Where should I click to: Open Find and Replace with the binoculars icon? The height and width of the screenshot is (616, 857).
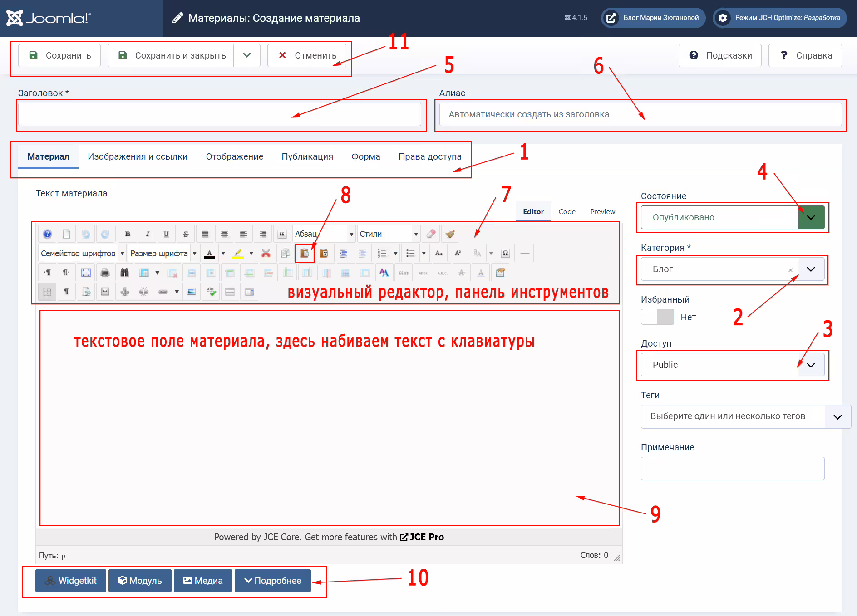124,273
